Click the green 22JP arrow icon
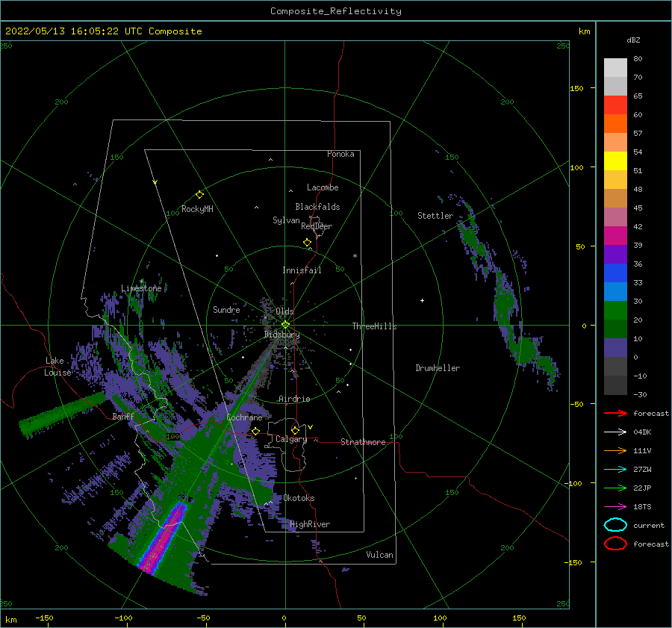672x628 pixels. 615,488
